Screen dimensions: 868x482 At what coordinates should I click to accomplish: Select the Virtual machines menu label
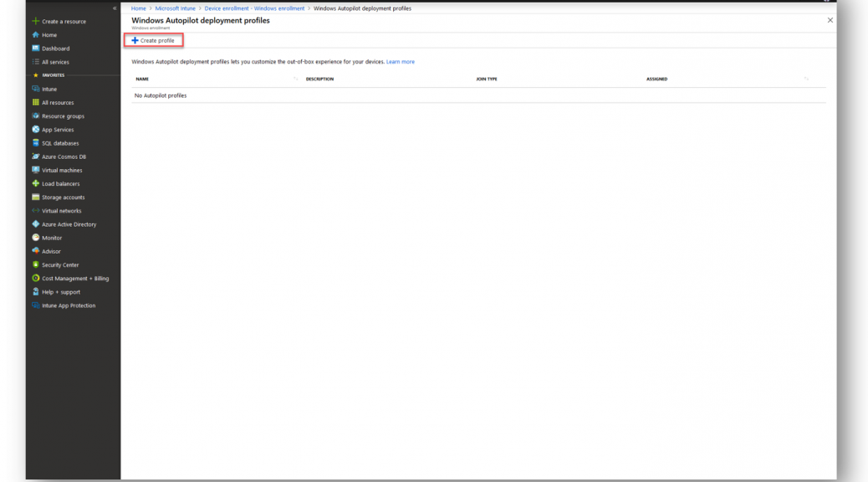(62, 170)
